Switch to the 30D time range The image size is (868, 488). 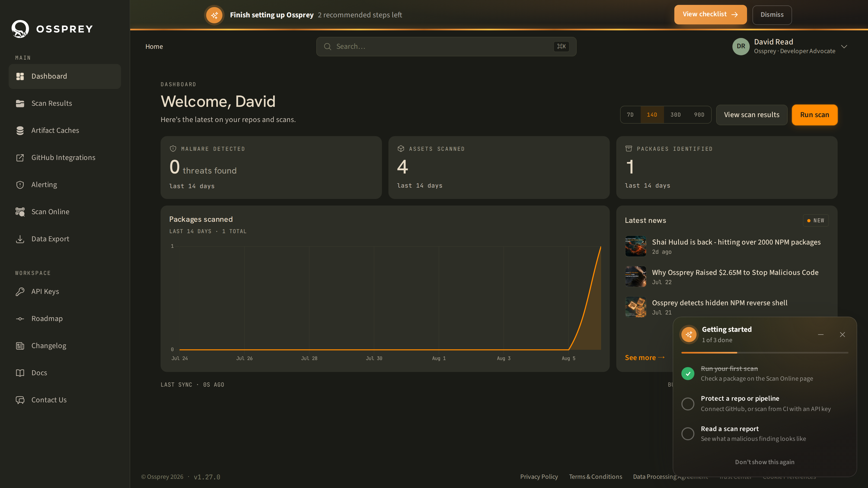[x=676, y=115]
